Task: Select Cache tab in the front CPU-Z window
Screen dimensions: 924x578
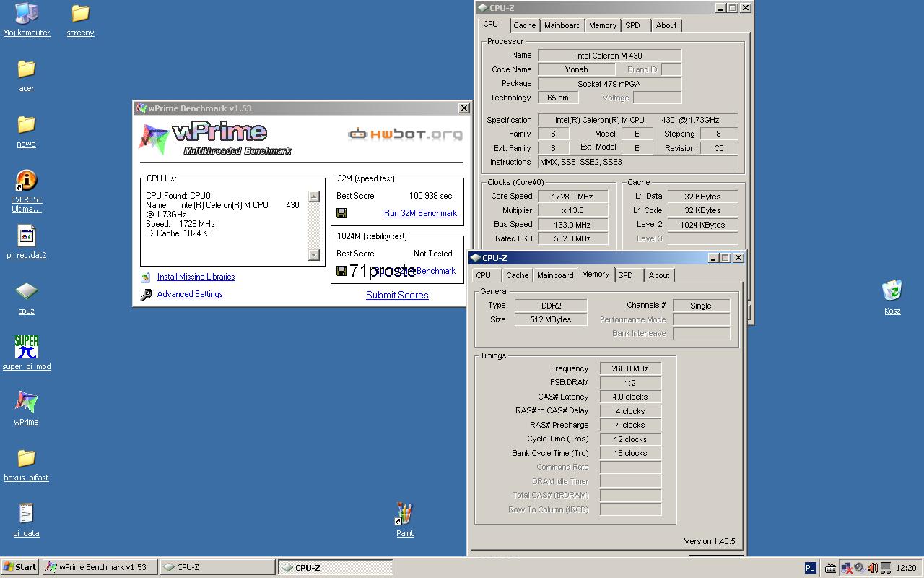Action: (x=518, y=275)
